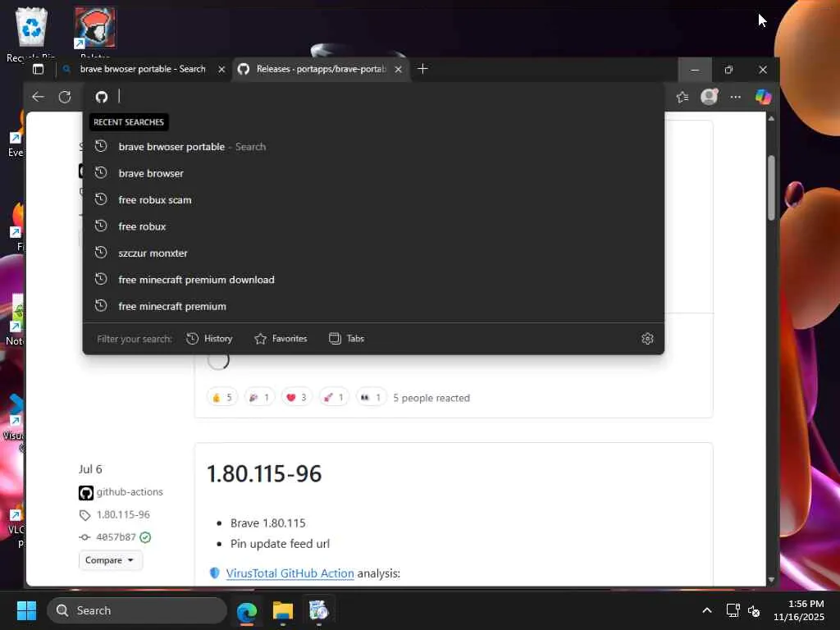Select 'brave brwoser portable' recent search
This screenshot has width=840, height=630.
(373, 147)
